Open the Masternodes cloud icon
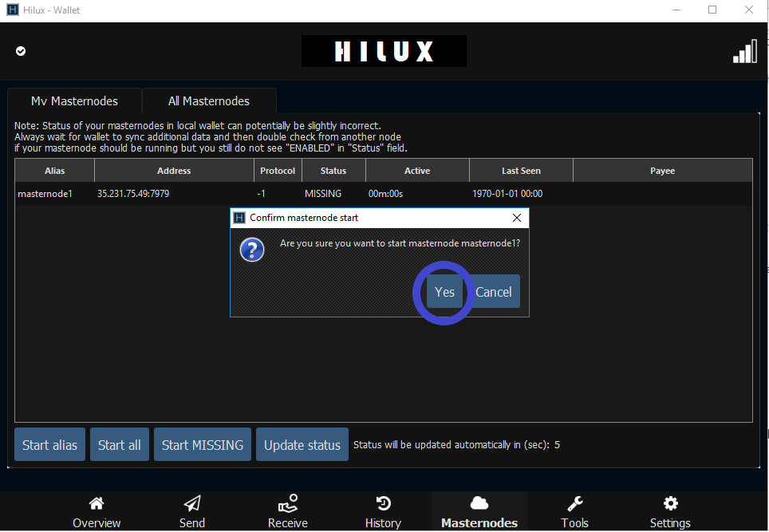 pos(479,503)
